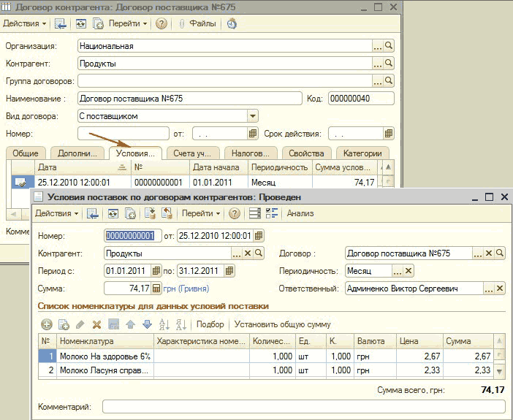Image resolution: width=513 pixels, height=420 pixels.
Task: Click the help icon in contract window toolbar
Action: click(x=161, y=23)
